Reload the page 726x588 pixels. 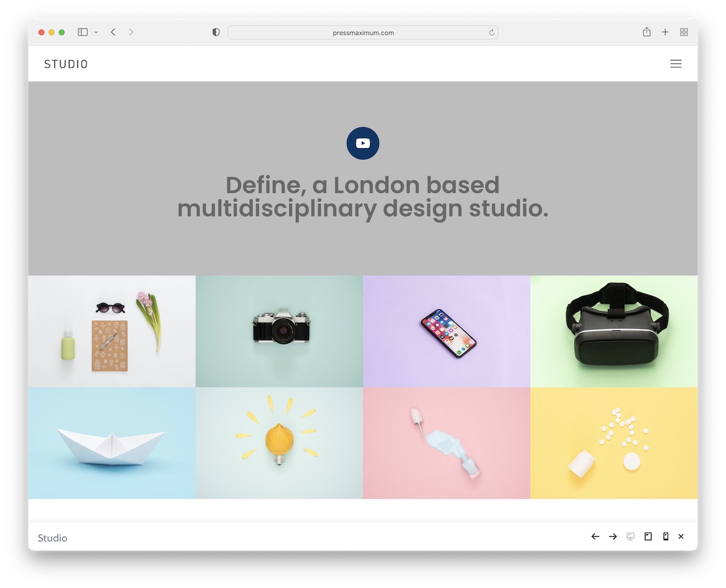492,33
